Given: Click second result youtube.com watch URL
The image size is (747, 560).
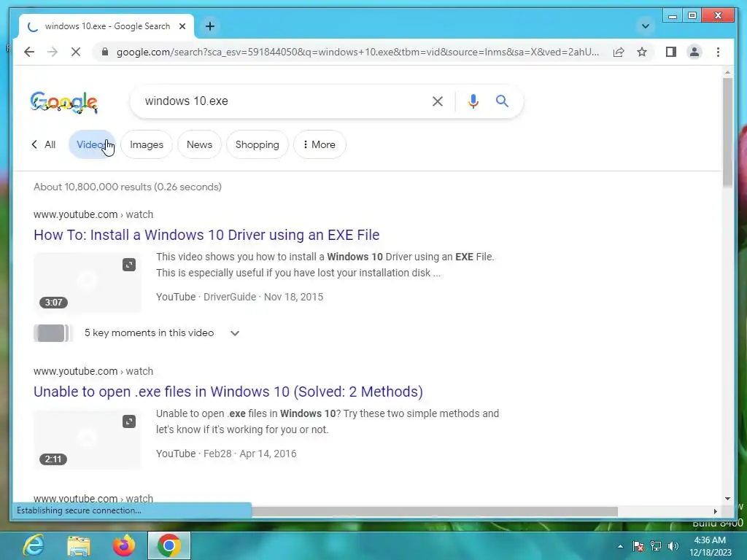Looking at the screenshot, I should pos(93,371).
